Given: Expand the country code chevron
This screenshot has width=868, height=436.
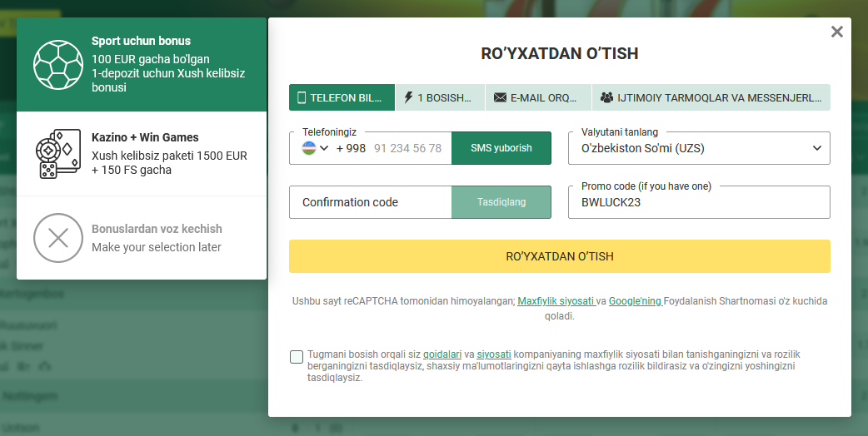Looking at the screenshot, I should (x=324, y=147).
